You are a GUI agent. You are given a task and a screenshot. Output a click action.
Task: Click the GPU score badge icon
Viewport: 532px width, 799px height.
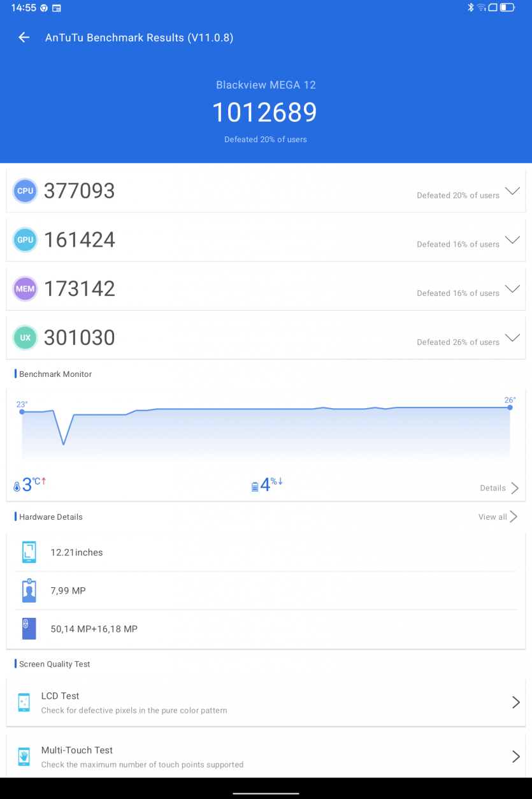click(x=25, y=240)
